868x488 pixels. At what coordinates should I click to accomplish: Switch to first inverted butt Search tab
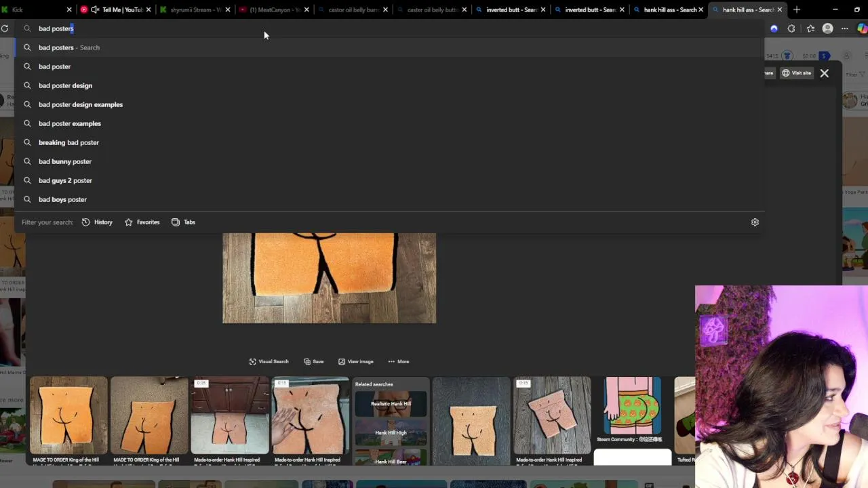pos(510,9)
